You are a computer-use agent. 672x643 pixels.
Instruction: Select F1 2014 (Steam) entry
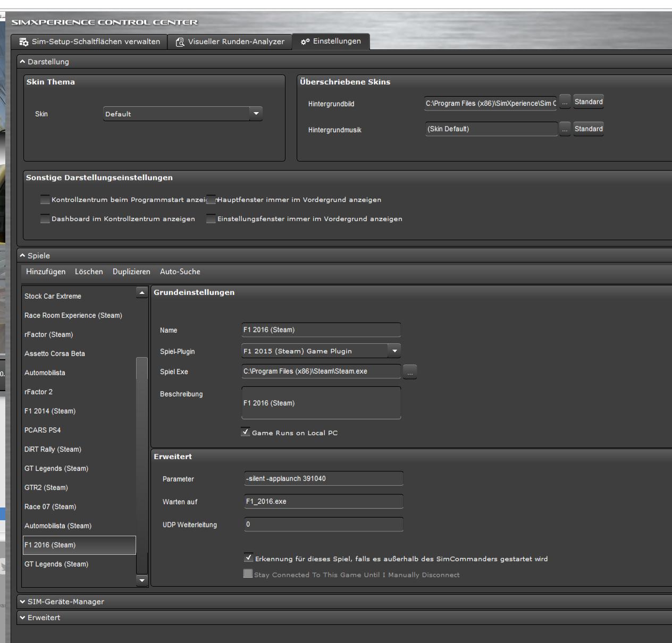[x=79, y=411]
